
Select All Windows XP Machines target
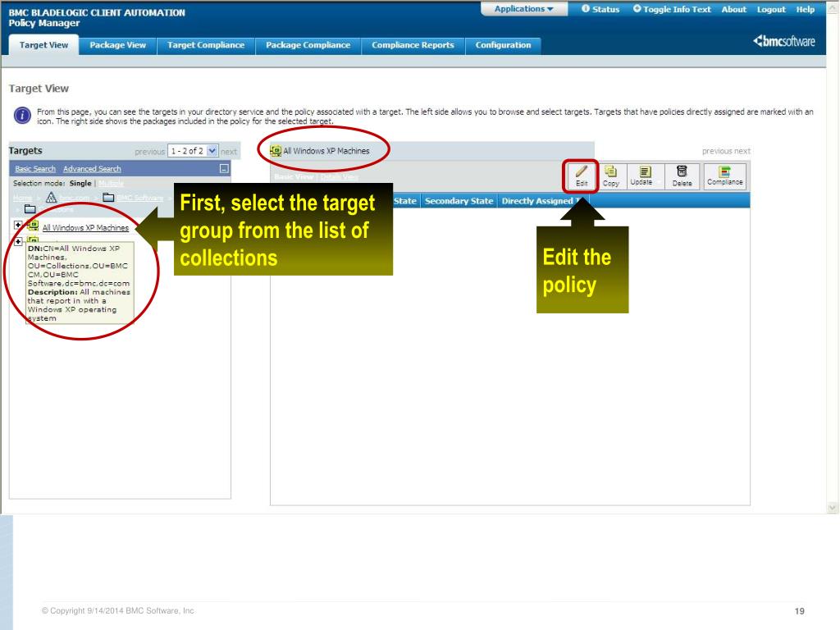point(85,228)
